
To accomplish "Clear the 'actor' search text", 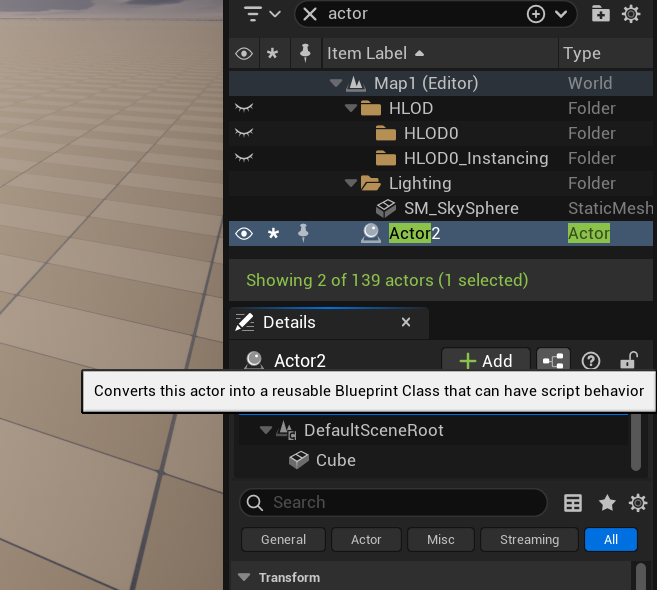I will [310, 14].
